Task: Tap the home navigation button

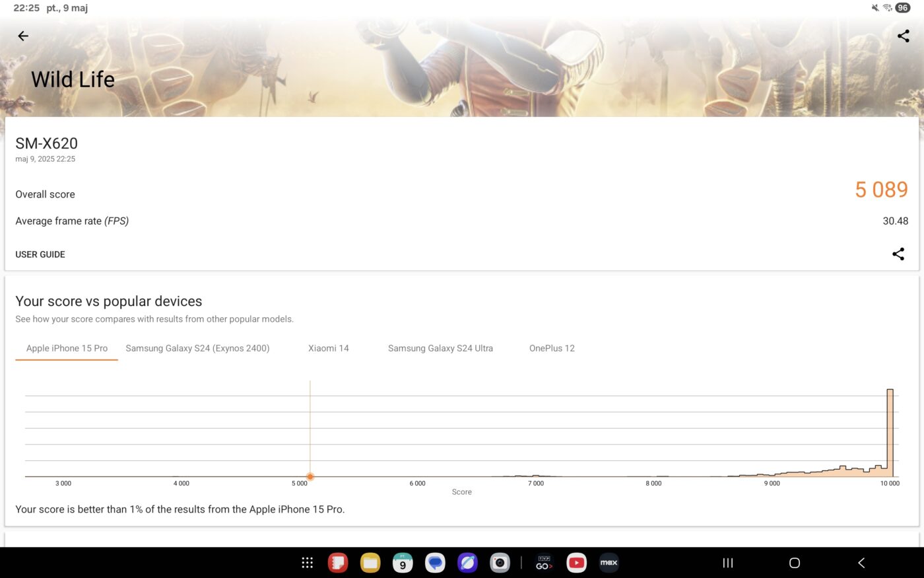Action: pyautogui.click(x=795, y=563)
